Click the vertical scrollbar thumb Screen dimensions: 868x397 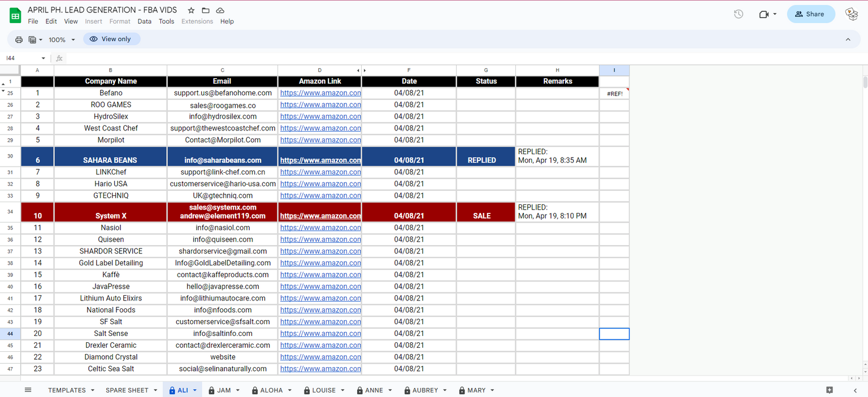tap(865, 82)
